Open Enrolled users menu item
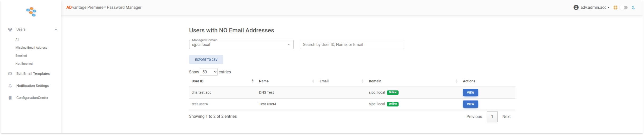This screenshot has height=135, width=644. (21, 56)
